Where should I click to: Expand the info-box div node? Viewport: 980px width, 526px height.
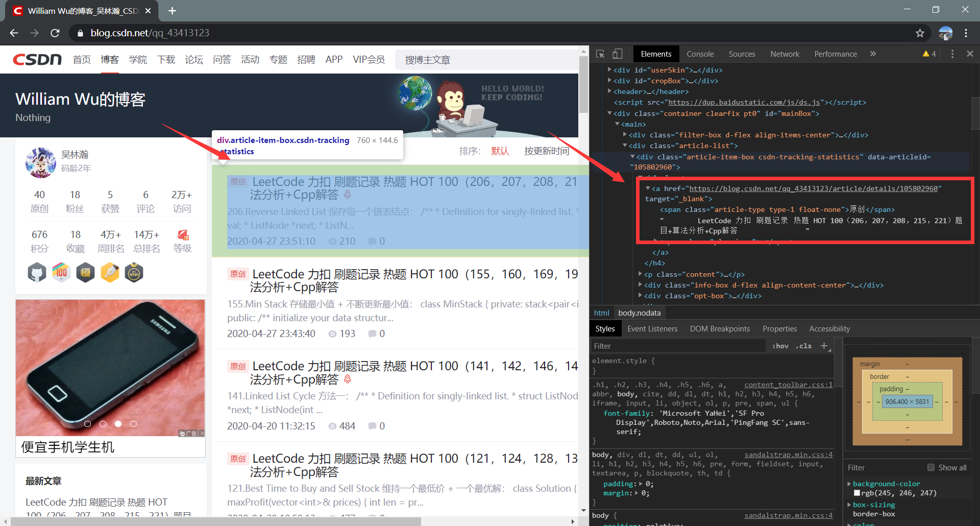[x=640, y=285]
